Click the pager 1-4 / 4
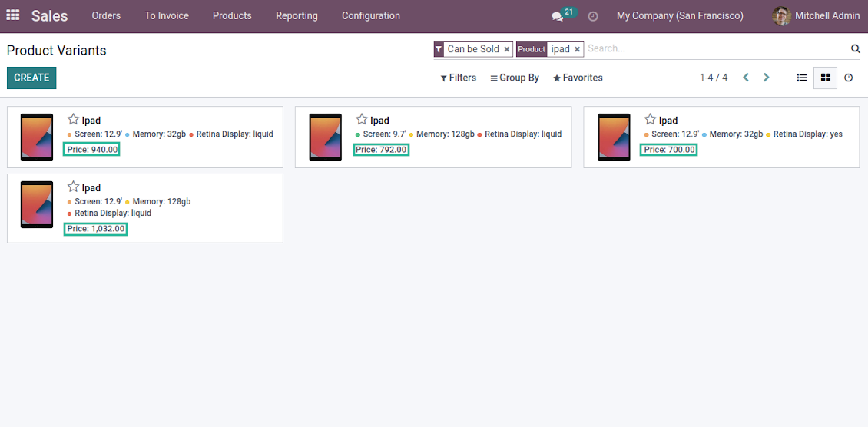The image size is (868, 427). [x=714, y=78]
